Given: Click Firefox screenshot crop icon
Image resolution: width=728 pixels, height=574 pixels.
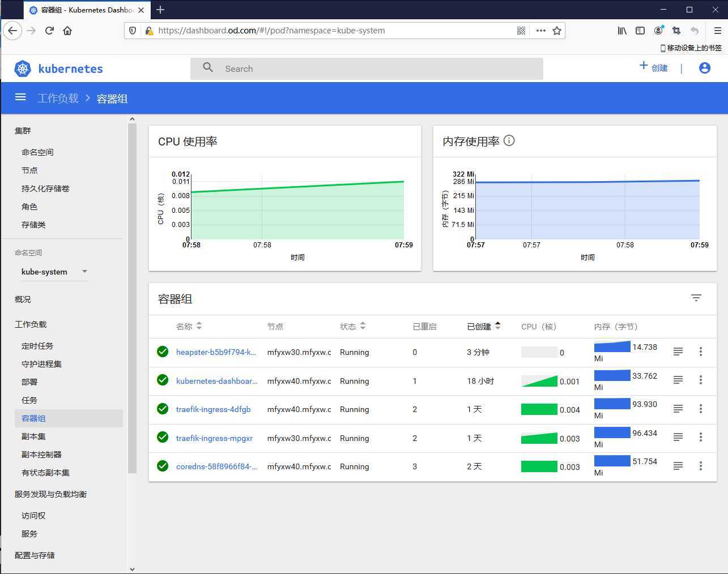Looking at the screenshot, I should pyautogui.click(x=676, y=31).
